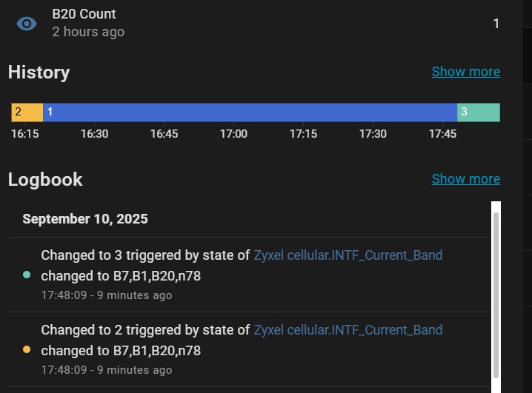Click the yellow dot on the "Changed to 2" entry

27,349
